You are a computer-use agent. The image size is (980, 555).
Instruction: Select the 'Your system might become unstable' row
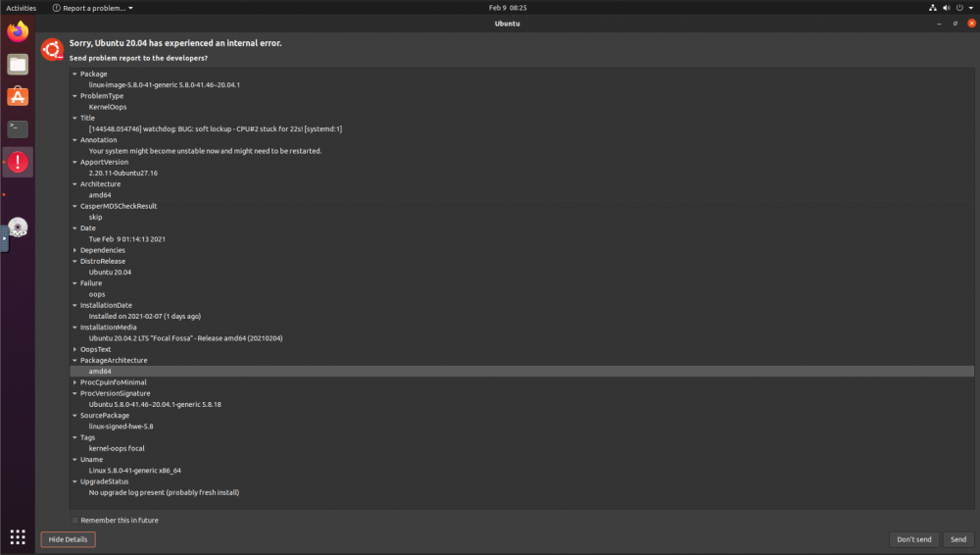click(x=522, y=151)
